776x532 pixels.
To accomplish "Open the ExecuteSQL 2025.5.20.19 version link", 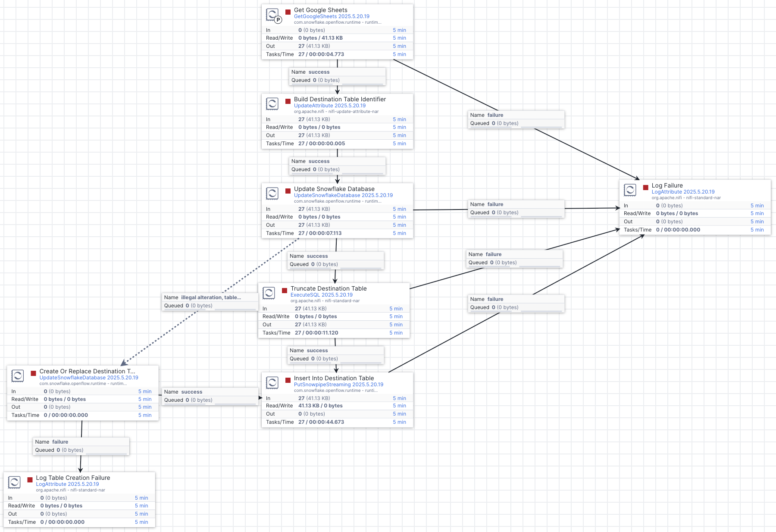I will (322, 294).
